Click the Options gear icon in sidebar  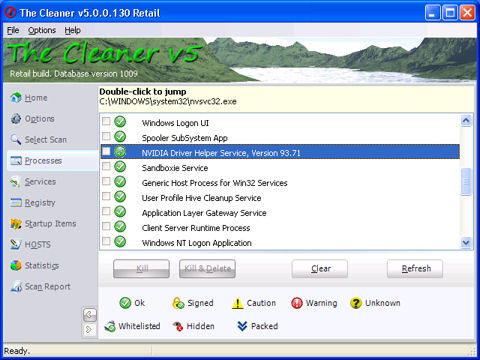16,118
